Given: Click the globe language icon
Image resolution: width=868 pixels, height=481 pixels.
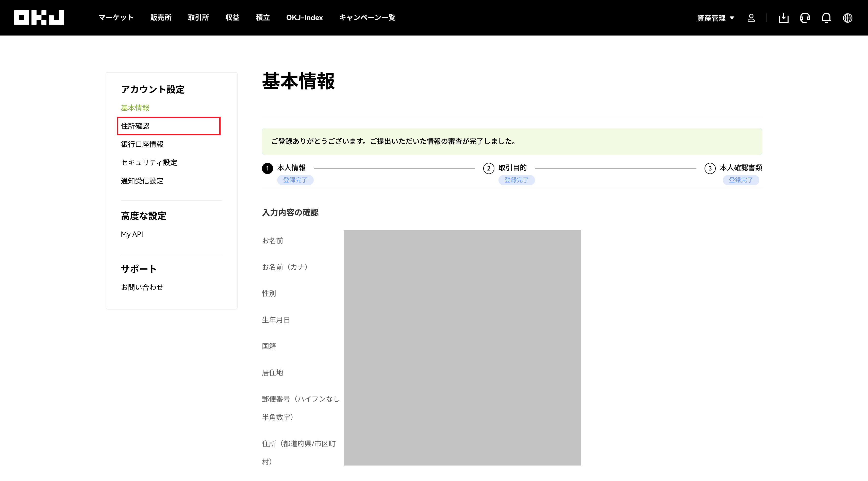Looking at the screenshot, I should pos(847,18).
